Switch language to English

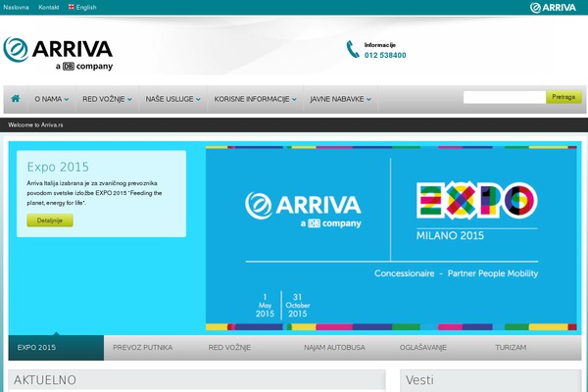point(86,7)
